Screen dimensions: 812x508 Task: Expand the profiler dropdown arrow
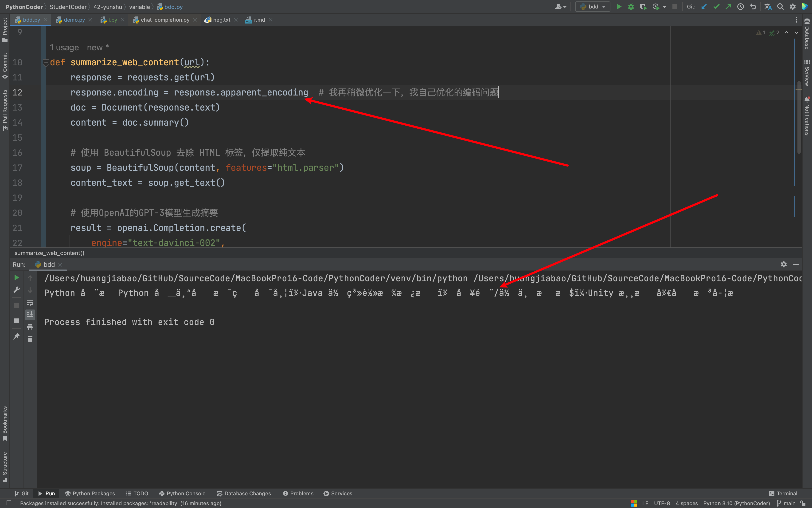click(664, 7)
